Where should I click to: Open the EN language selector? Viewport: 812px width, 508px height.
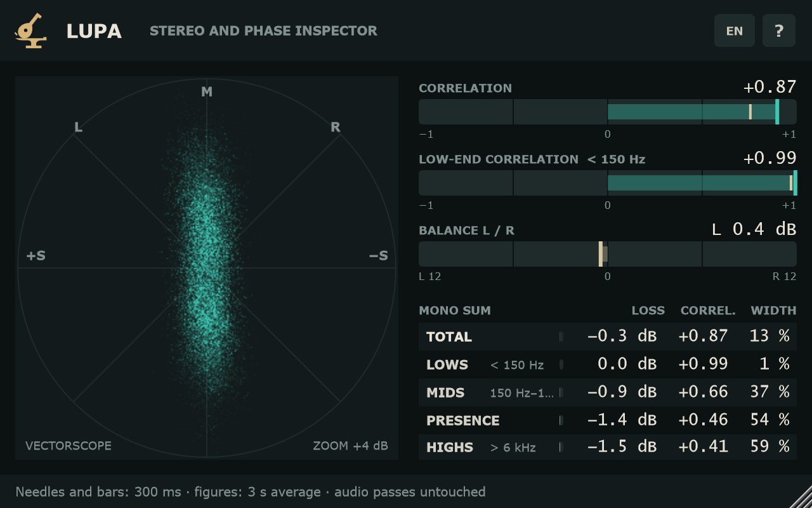735,30
